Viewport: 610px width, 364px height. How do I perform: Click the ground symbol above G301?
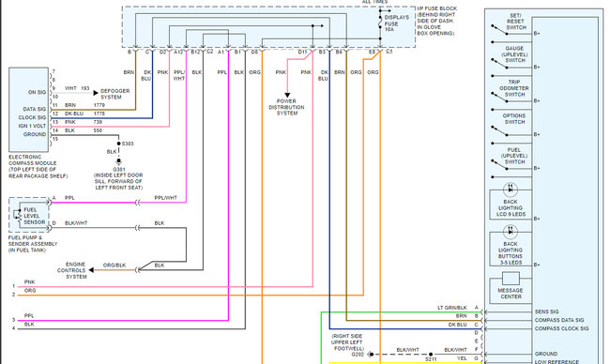(x=118, y=161)
